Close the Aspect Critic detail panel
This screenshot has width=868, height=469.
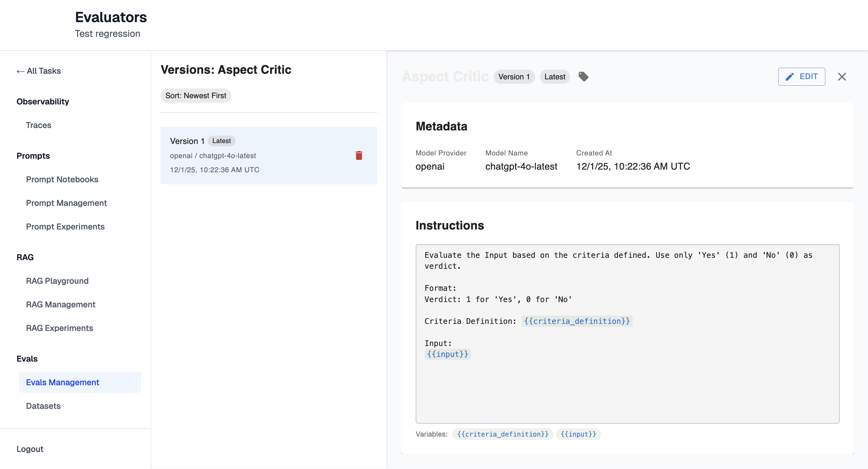coord(842,77)
